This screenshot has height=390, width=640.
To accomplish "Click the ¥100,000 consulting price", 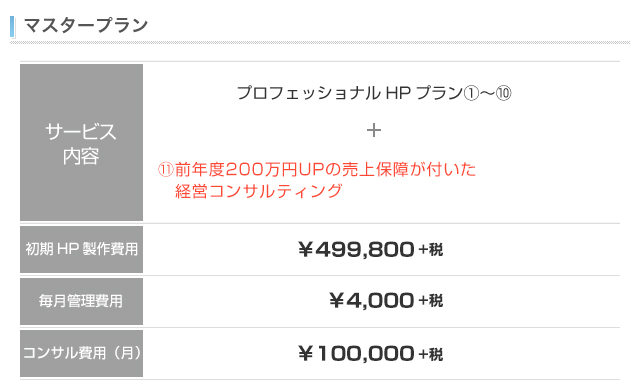I will pyautogui.click(x=356, y=353).
